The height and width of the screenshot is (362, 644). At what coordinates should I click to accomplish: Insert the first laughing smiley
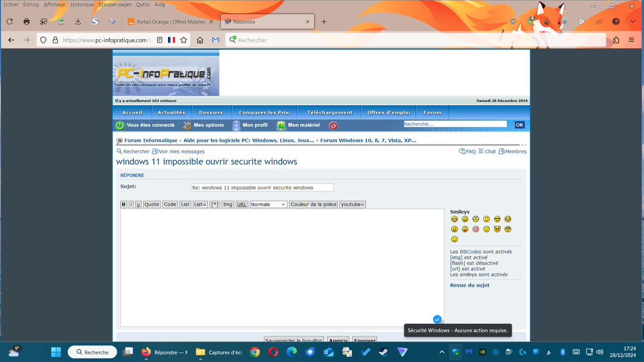click(454, 219)
